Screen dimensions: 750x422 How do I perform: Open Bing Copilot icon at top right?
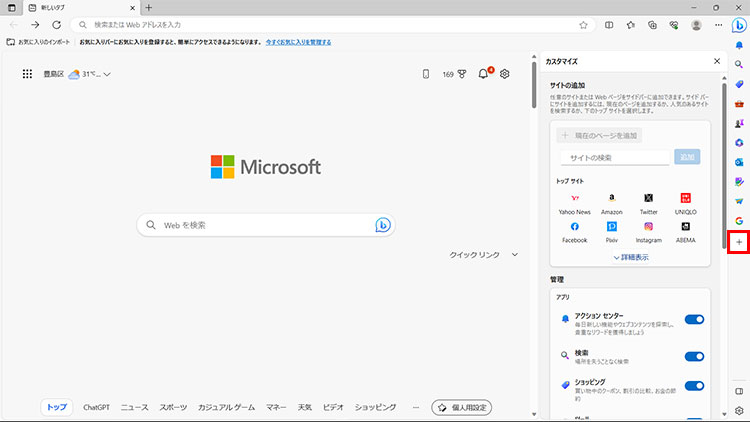(738, 25)
